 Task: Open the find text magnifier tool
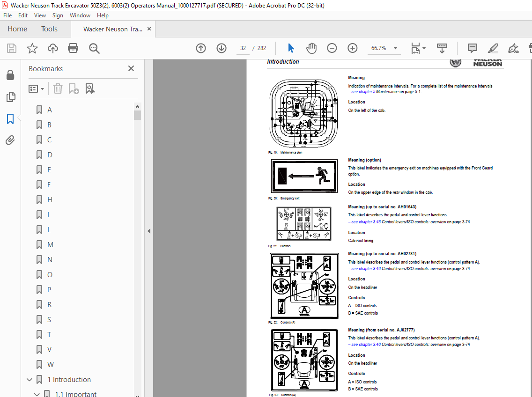coord(94,48)
